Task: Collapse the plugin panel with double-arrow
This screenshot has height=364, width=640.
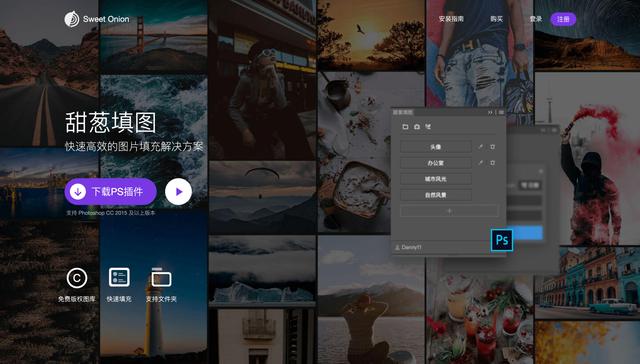Action: pos(490,112)
